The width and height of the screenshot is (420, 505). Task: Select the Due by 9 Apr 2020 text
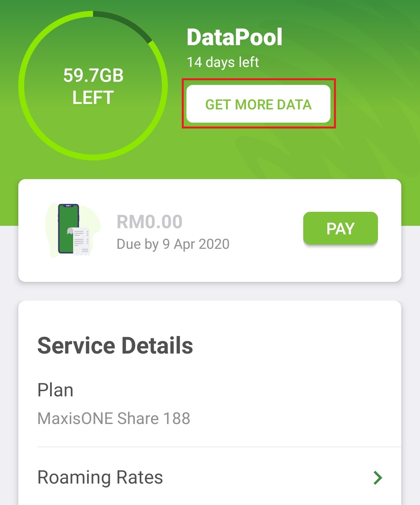tap(173, 244)
